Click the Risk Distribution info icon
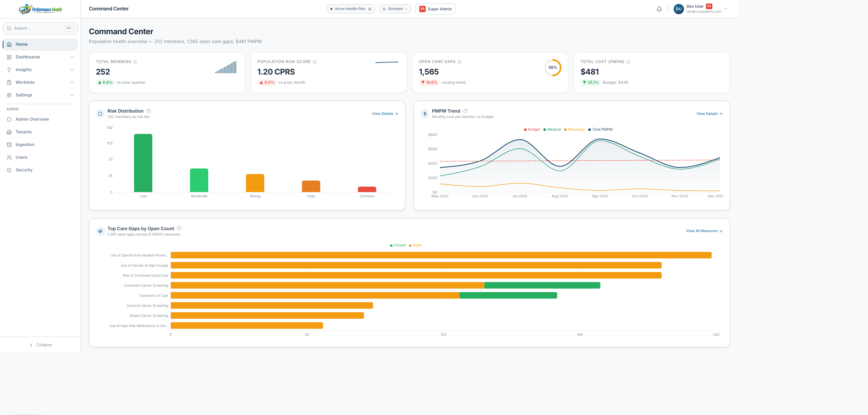 [x=149, y=111]
